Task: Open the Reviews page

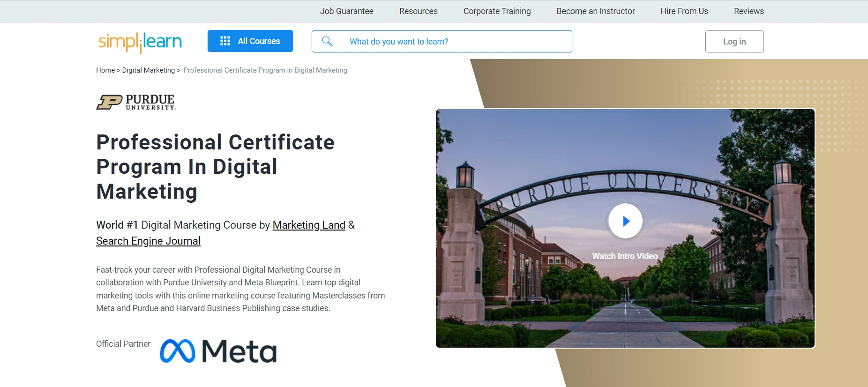Action: (749, 11)
